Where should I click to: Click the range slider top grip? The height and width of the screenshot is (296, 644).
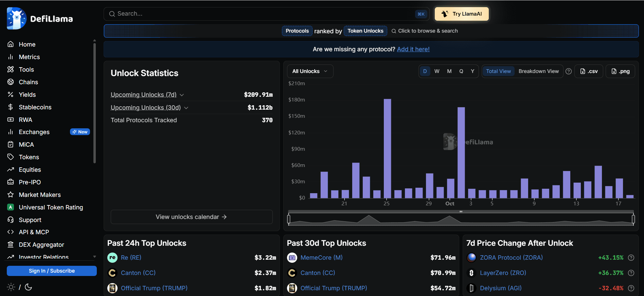click(461, 211)
